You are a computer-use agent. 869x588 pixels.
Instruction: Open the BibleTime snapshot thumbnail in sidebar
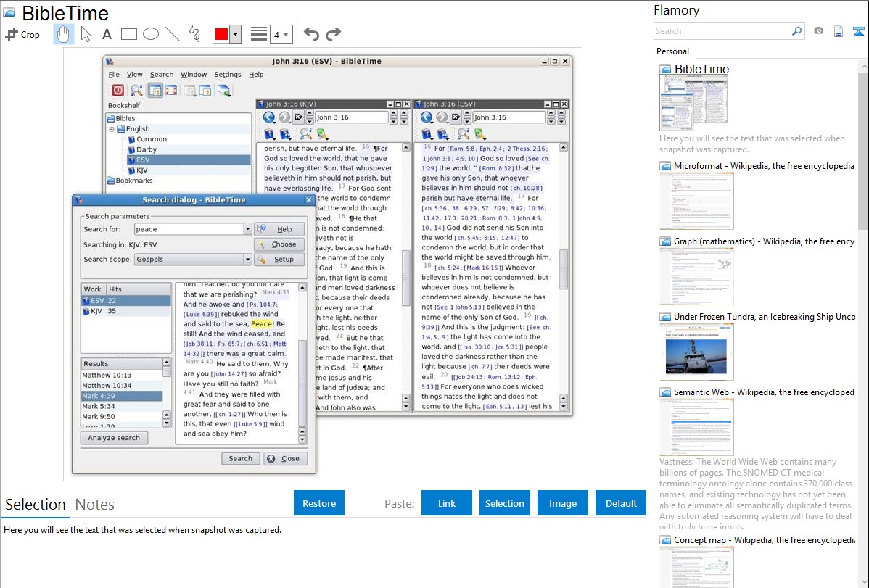click(693, 103)
